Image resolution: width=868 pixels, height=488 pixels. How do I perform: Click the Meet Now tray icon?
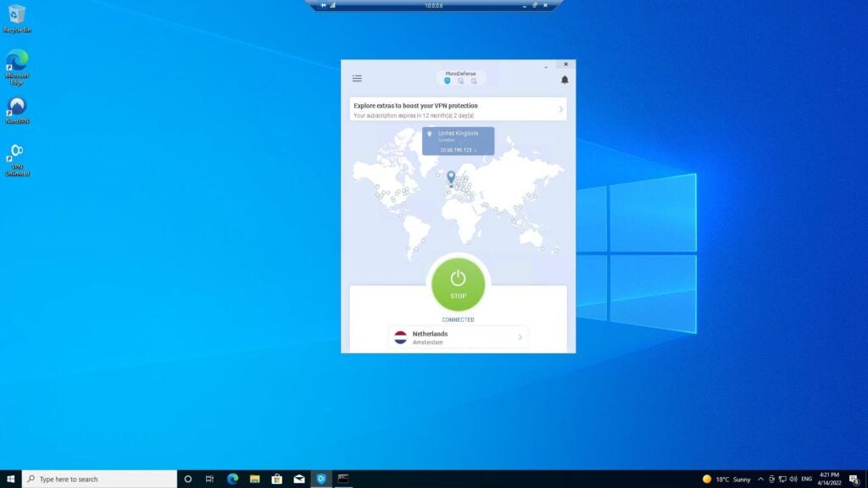point(771,480)
